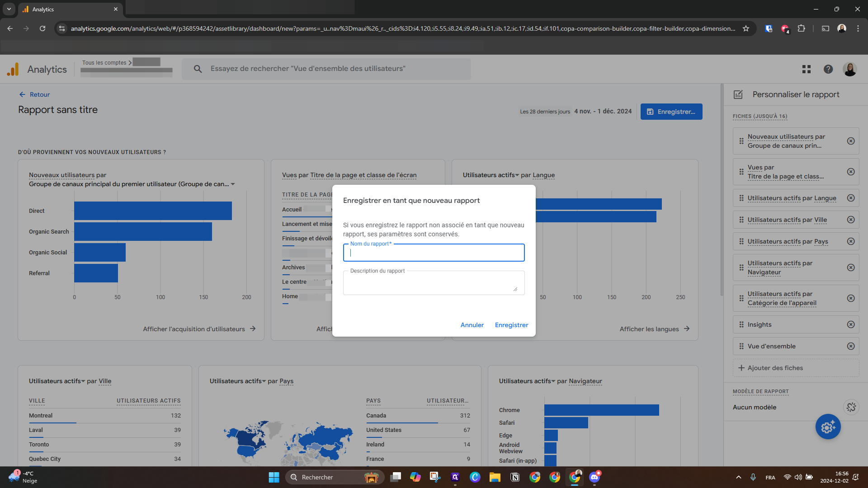The image size is (868, 488).
Task: Click the blue Enregistrer... save button
Action: pyautogui.click(x=671, y=112)
